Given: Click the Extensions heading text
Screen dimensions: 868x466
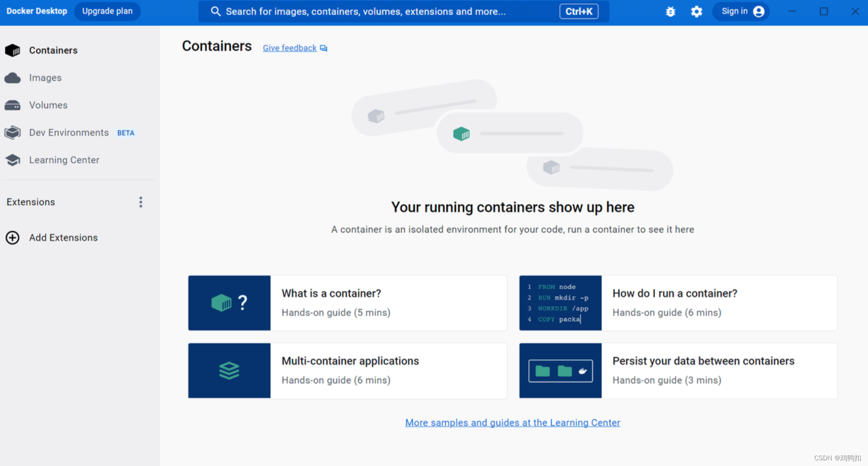Looking at the screenshot, I should pyautogui.click(x=31, y=202).
